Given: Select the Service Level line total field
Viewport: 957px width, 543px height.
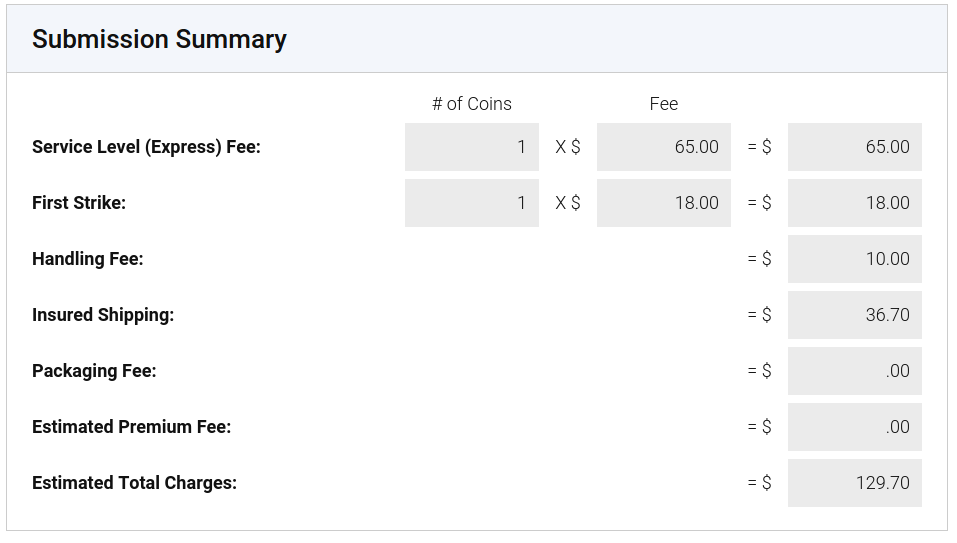Looking at the screenshot, I should pos(854,147).
